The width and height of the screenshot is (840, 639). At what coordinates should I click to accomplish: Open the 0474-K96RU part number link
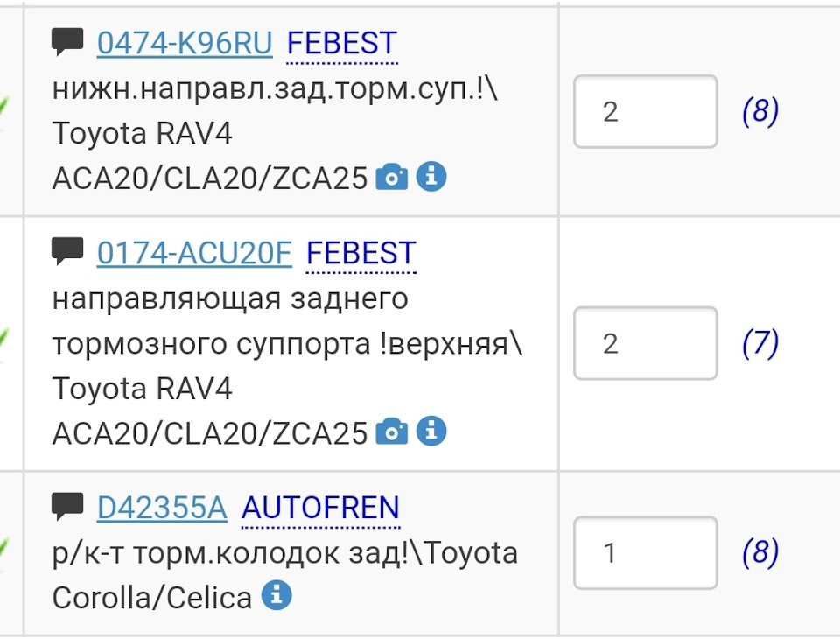pos(185,41)
